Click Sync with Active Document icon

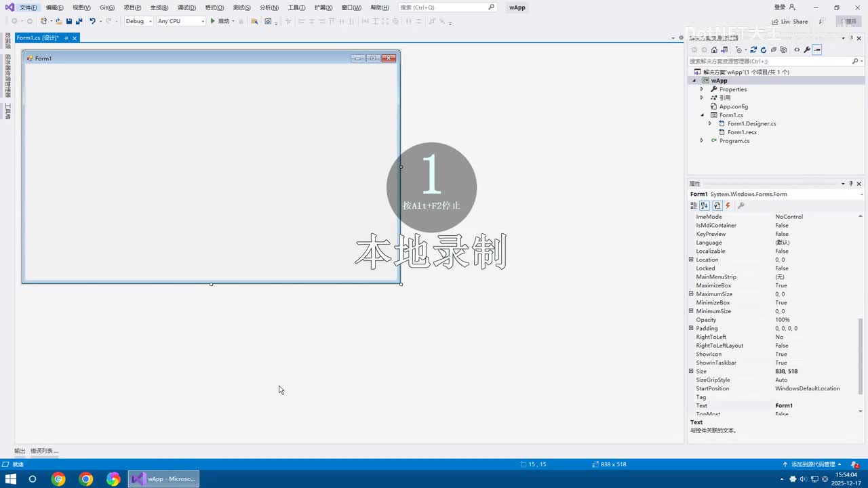pos(753,49)
